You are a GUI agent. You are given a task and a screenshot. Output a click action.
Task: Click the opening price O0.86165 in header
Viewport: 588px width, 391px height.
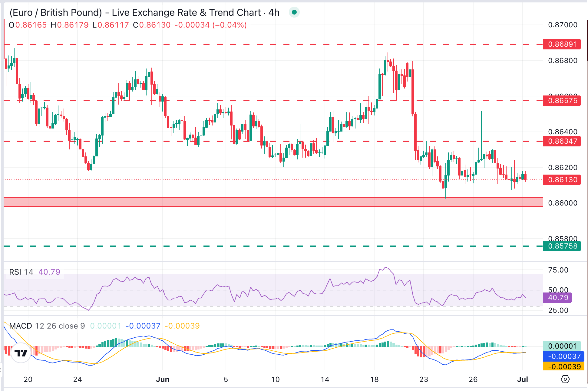28,25
